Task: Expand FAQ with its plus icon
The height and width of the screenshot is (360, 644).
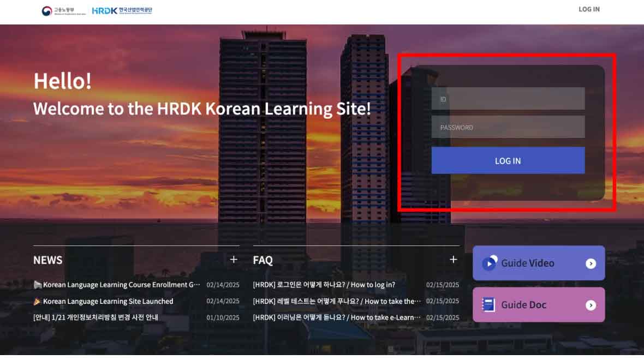Action: (x=453, y=260)
